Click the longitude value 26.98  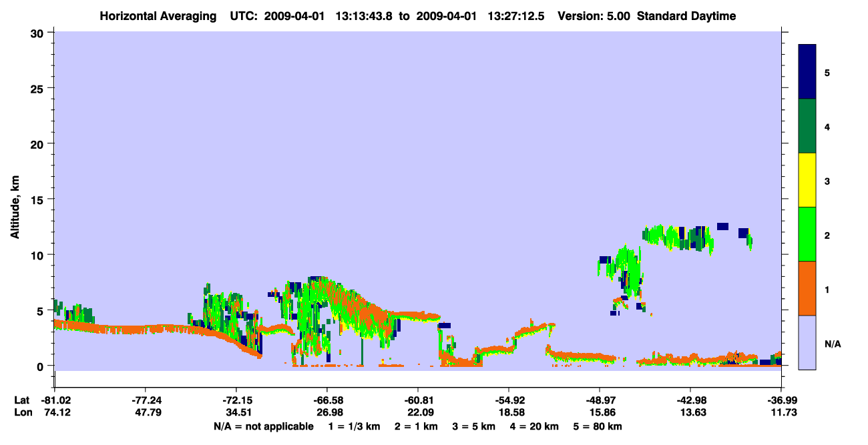(x=328, y=412)
